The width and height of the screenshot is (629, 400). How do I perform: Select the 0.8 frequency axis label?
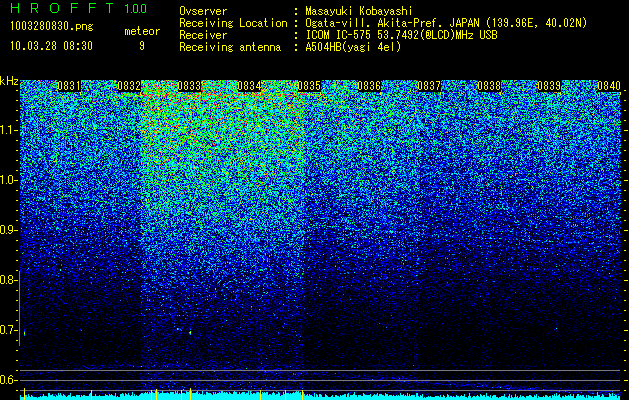click(7, 280)
